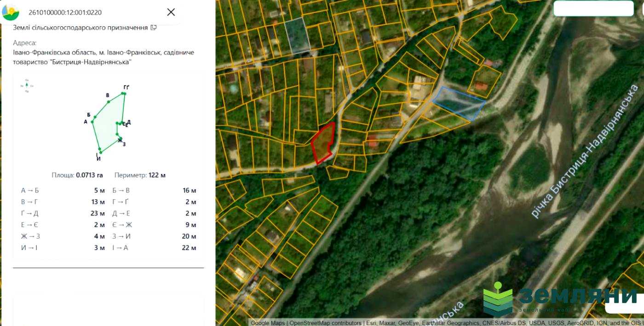
Task: Click the И → І segment row
Action: (63, 248)
